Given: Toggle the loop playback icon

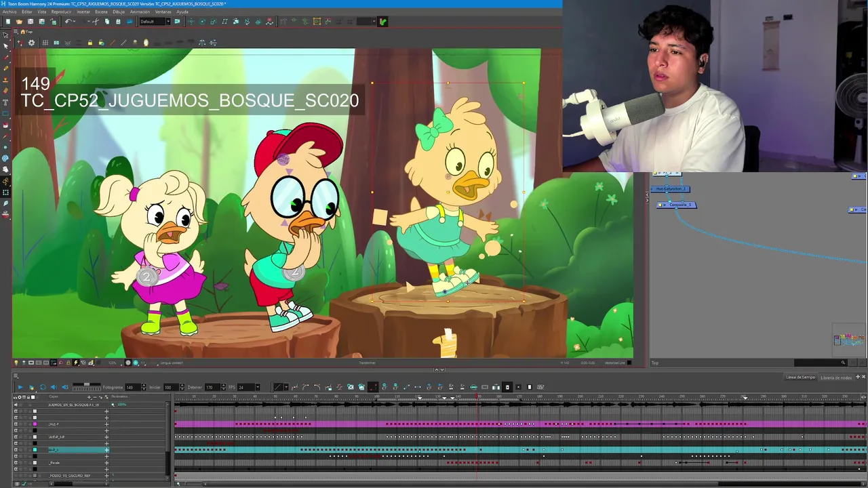Looking at the screenshot, I should (43, 387).
